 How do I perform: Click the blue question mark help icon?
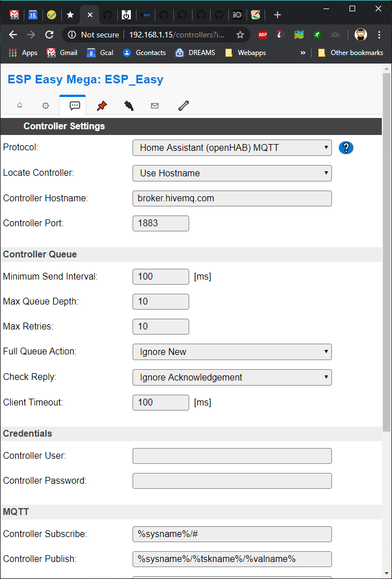(346, 147)
